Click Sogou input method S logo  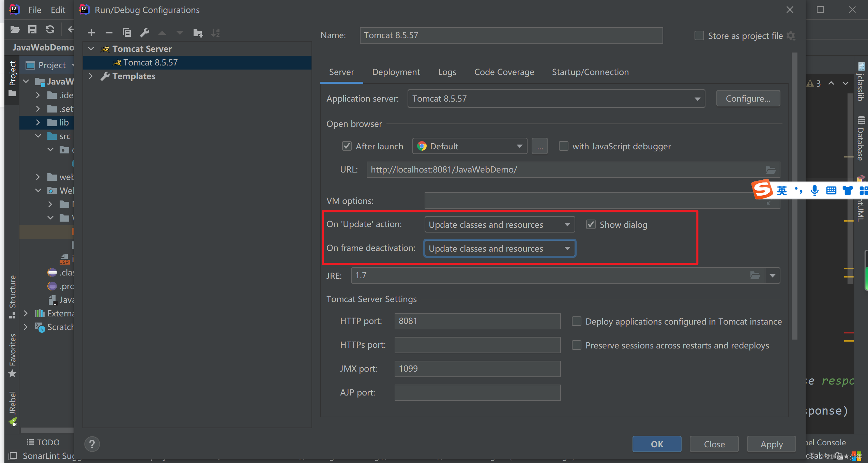pyautogui.click(x=762, y=189)
